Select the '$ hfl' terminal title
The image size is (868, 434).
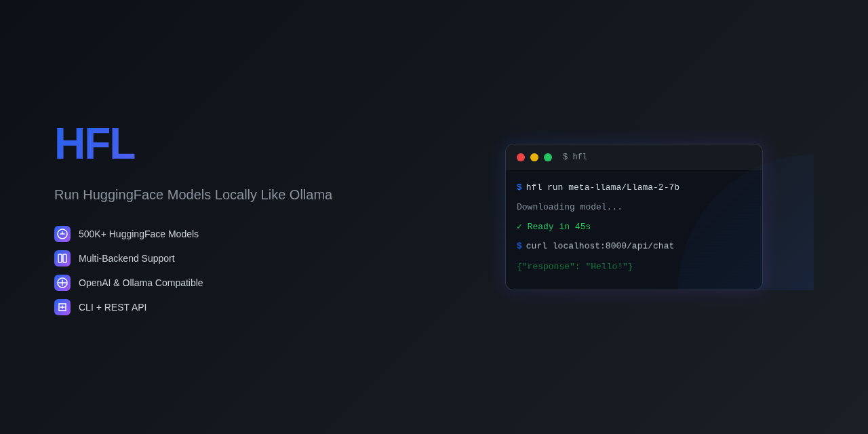click(575, 157)
